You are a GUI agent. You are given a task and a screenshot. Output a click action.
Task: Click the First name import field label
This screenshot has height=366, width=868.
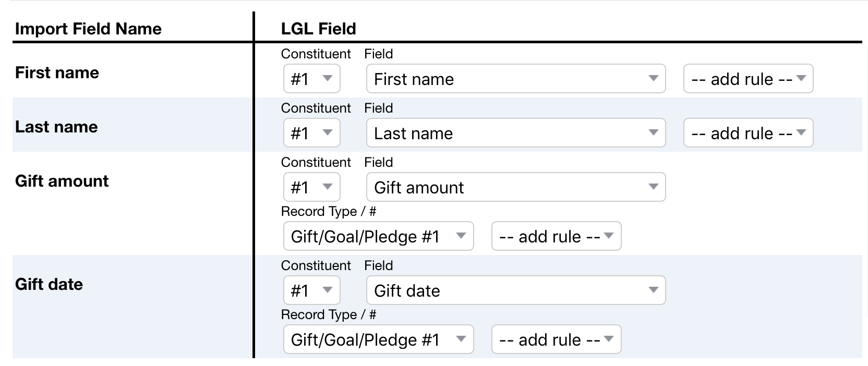pyautogui.click(x=57, y=72)
